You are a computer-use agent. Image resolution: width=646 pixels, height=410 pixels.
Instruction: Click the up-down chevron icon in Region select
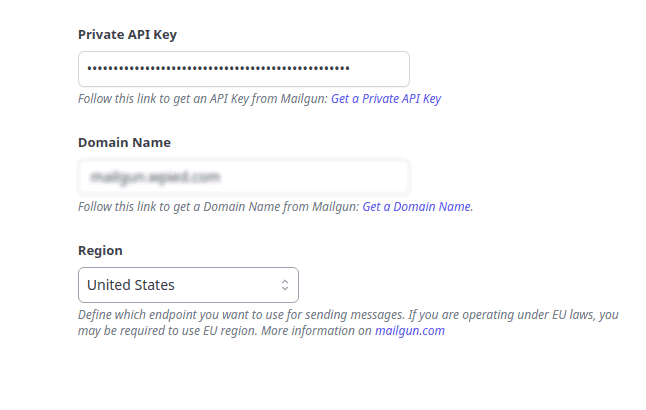tap(285, 285)
